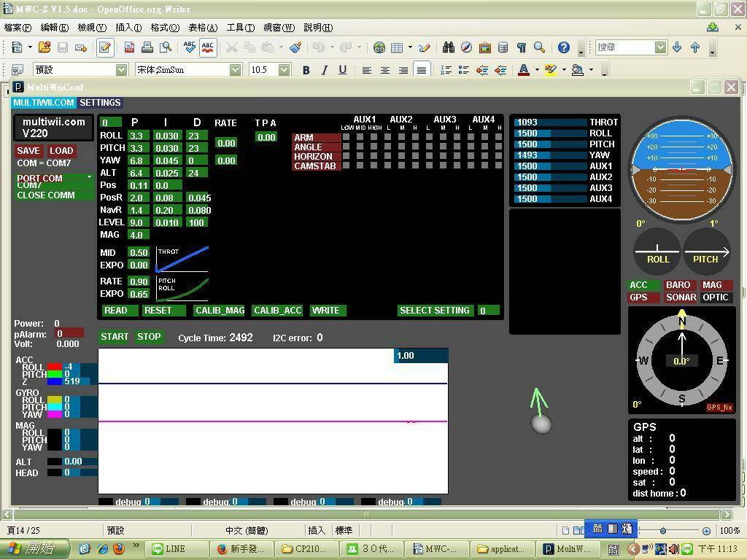Expand the Table icon dropdown arrow
The width and height of the screenshot is (747, 560).
[x=410, y=47]
